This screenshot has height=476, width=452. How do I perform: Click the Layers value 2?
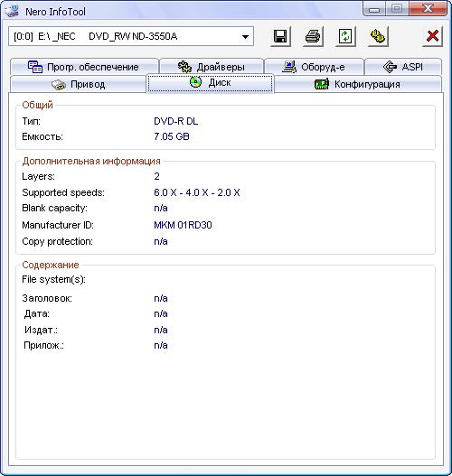coord(156,176)
